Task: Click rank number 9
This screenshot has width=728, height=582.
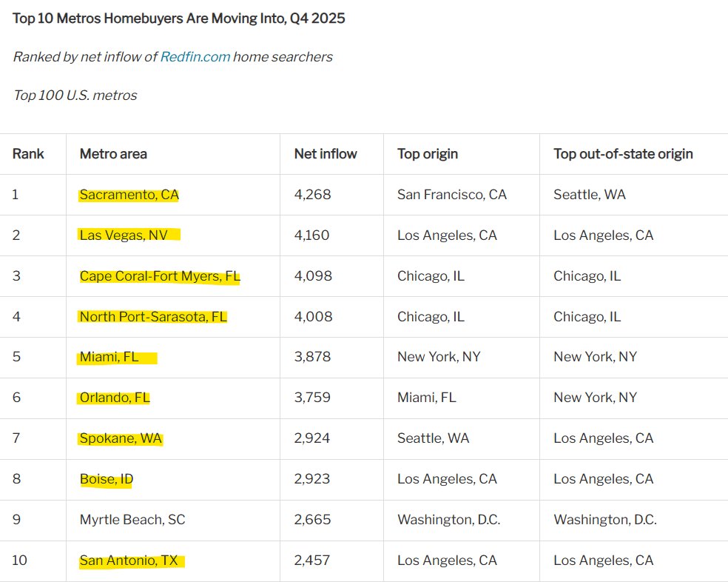Action: 16,520
